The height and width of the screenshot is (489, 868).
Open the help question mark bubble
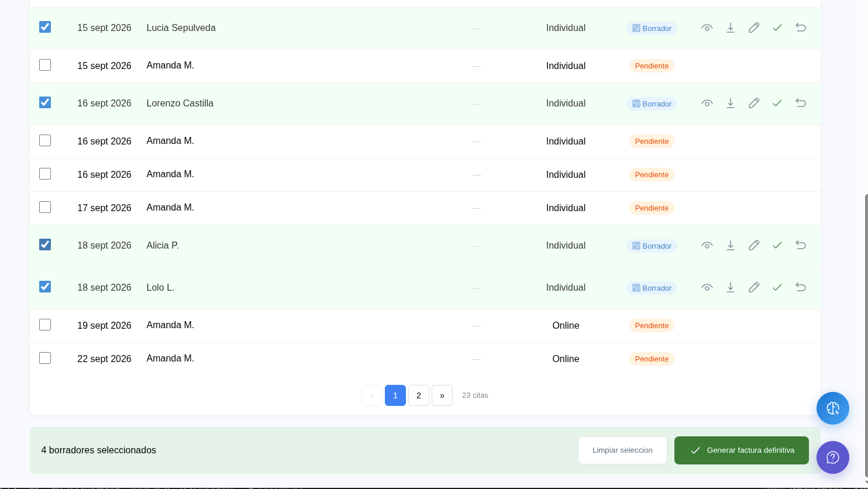833,457
